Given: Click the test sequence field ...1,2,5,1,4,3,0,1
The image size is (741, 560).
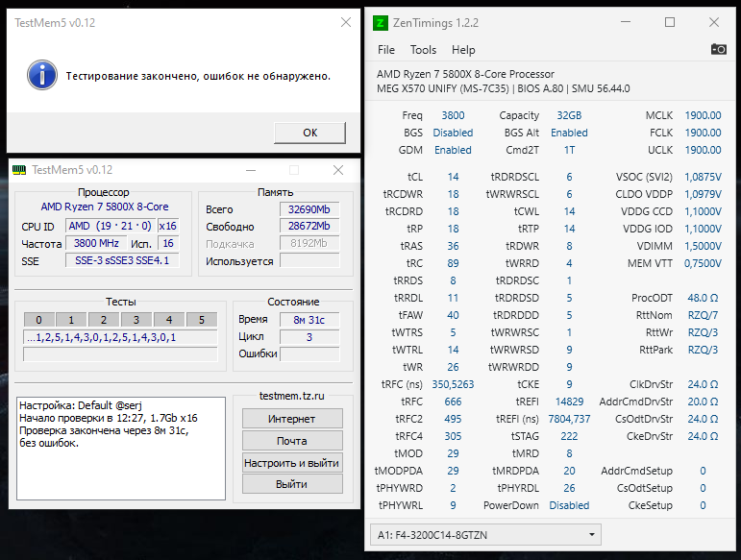Looking at the screenshot, I should [120, 337].
